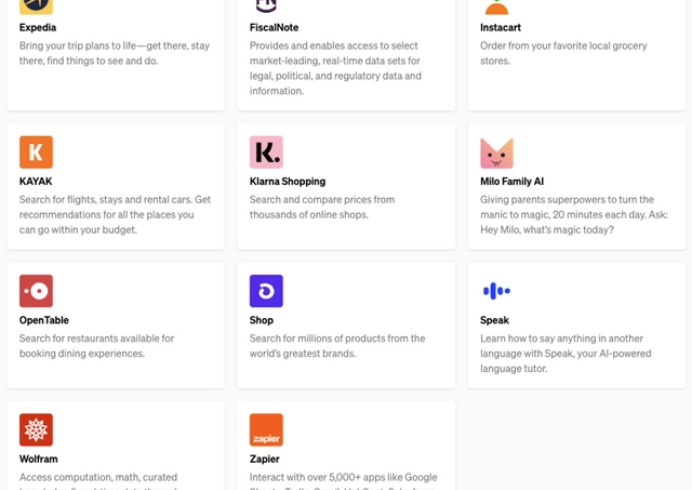Click the Expedia airplane icon
692x490 pixels.
pos(36,7)
